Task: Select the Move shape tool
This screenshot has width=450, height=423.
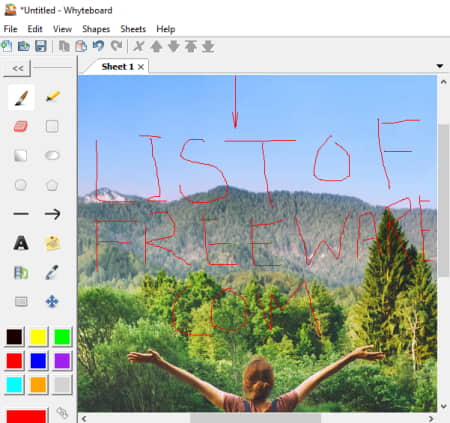Action: point(52,302)
